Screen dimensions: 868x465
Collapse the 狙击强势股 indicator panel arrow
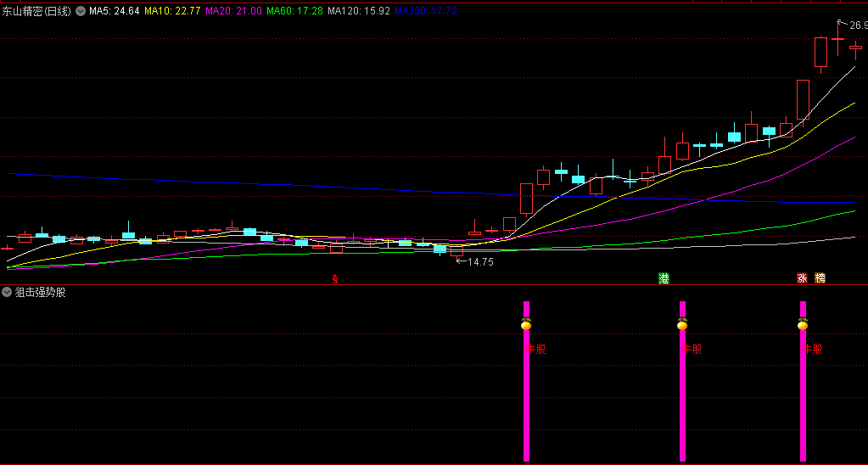[7, 292]
